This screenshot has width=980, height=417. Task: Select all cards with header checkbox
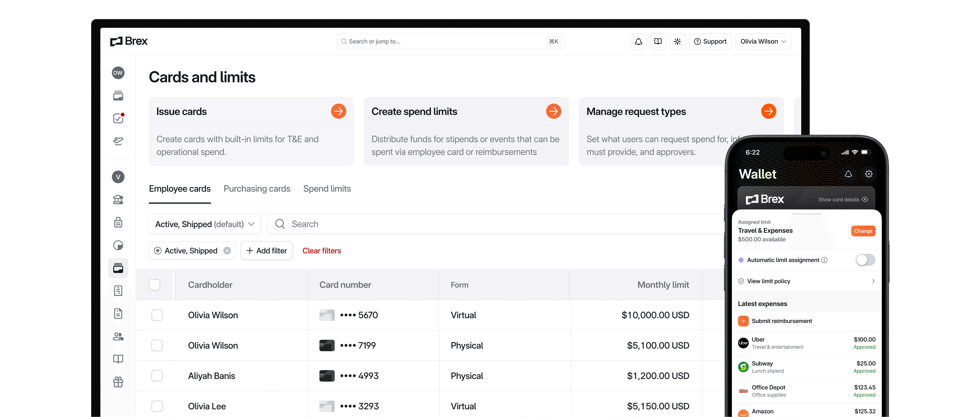(x=154, y=285)
